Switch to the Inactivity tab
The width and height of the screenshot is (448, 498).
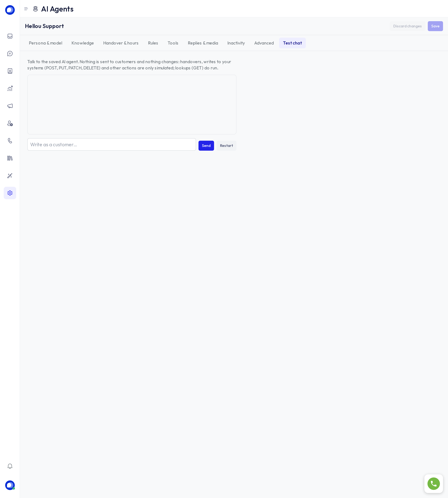click(x=236, y=43)
